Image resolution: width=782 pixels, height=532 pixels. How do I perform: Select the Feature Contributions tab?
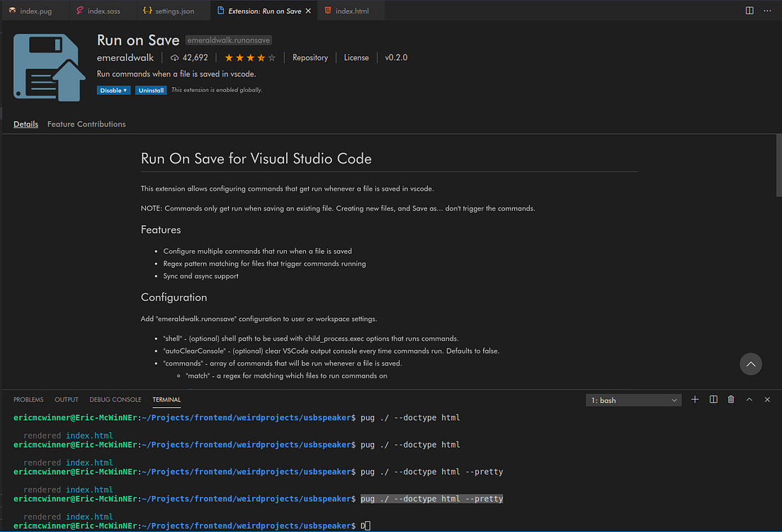(86, 124)
